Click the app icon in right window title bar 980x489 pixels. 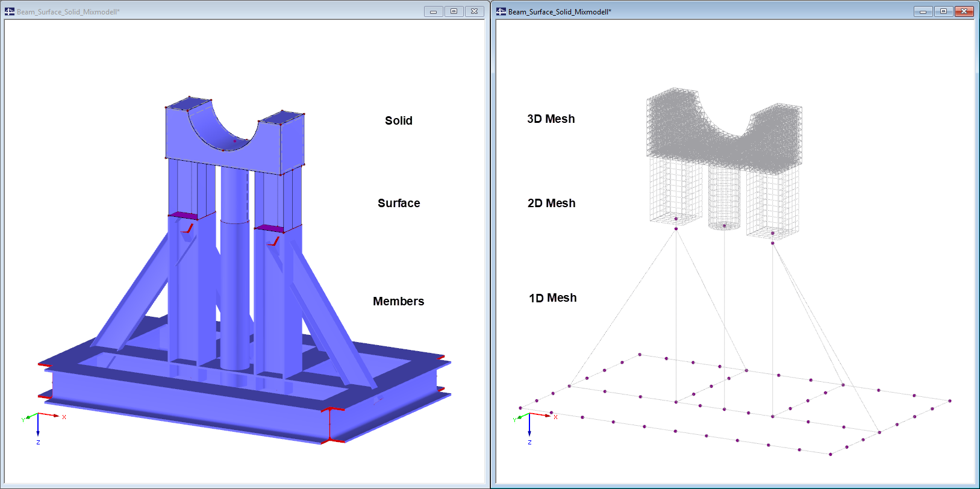click(501, 11)
